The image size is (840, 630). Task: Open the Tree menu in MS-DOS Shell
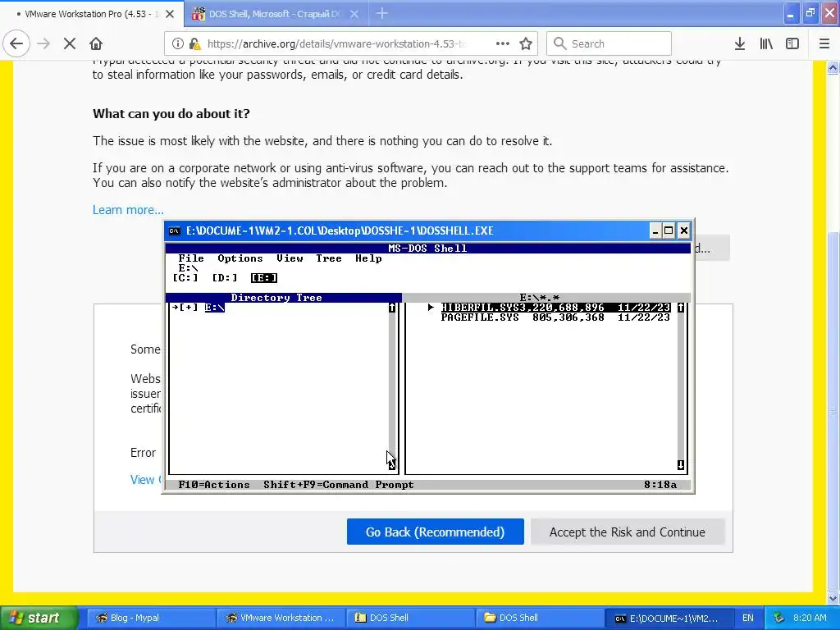(x=329, y=258)
